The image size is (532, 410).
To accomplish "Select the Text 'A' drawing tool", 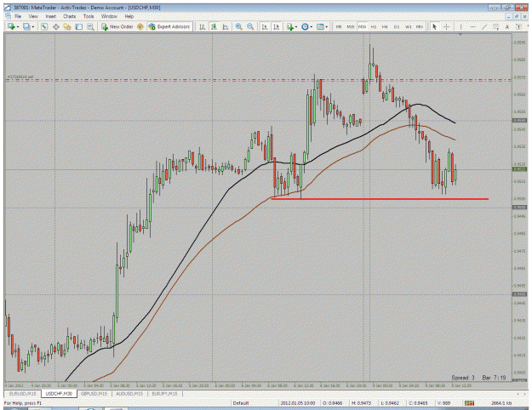I will click(507, 26).
